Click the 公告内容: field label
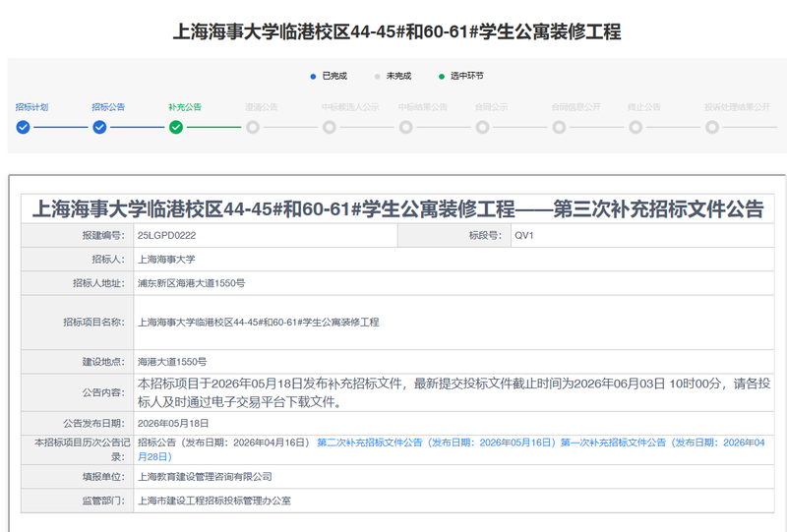 coord(103,392)
